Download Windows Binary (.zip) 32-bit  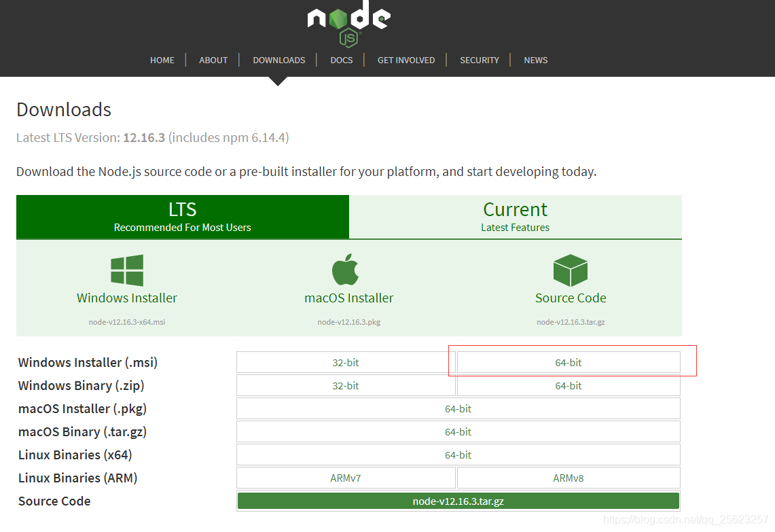pos(346,386)
